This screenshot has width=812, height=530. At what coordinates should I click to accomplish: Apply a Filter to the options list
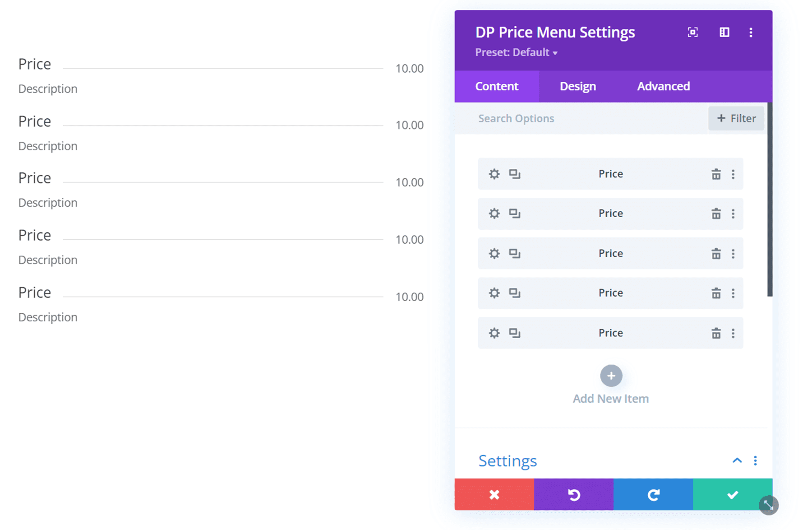pos(736,118)
